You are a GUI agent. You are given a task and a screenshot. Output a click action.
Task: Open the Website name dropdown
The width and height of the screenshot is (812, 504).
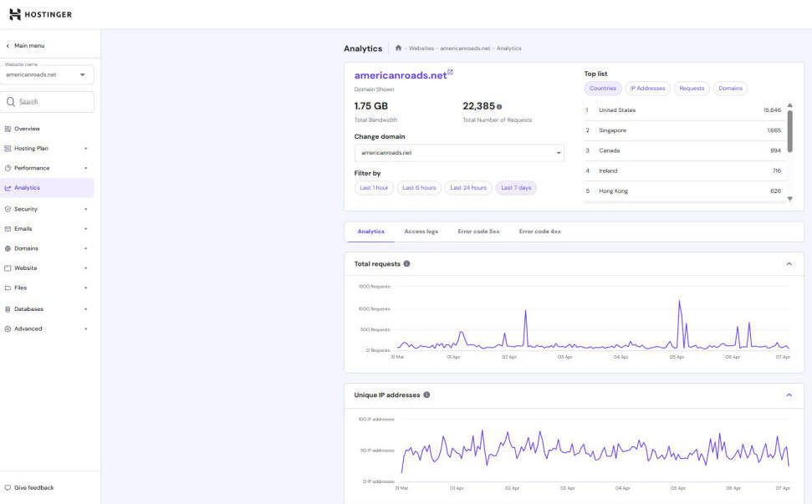click(x=47, y=74)
